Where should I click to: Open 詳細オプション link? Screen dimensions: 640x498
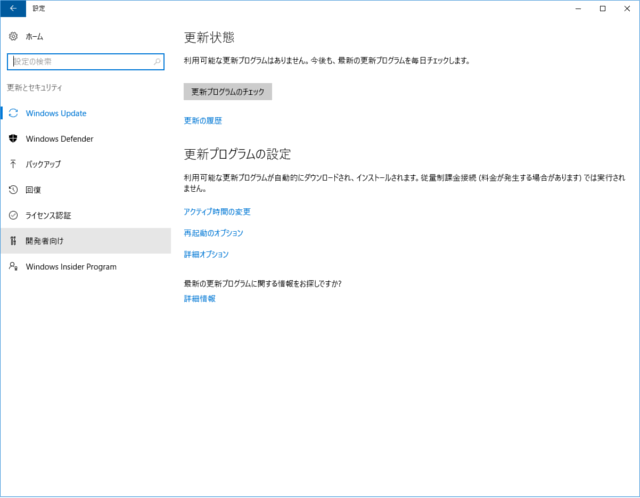206,254
